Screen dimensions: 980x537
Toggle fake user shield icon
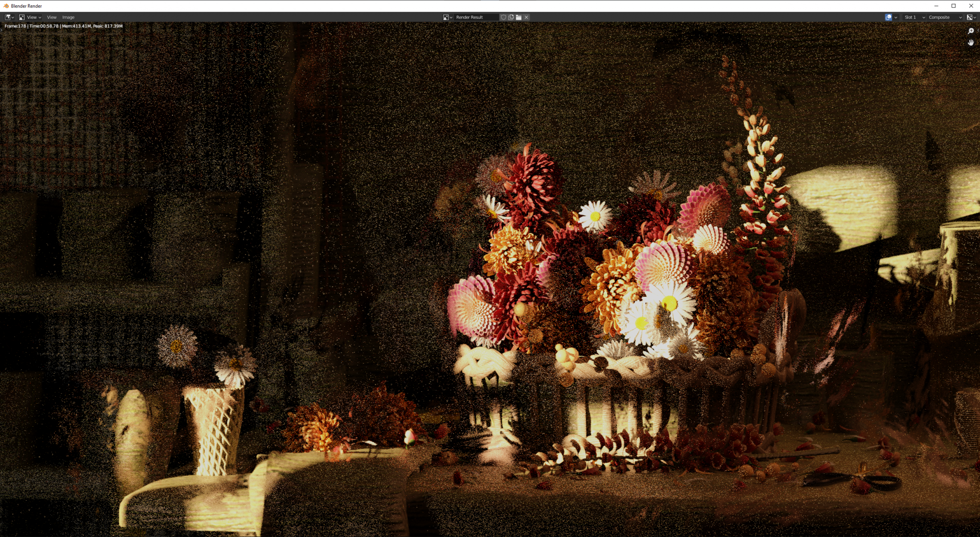click(x=503, y=17)
